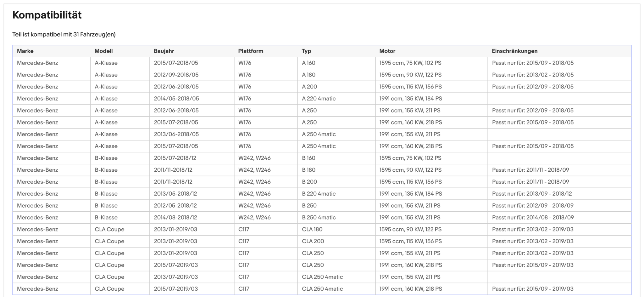The image size is (644, 297).
Task: Click 'CLA Coupe' in the CLA 200 row
Action: click(109, 241)
